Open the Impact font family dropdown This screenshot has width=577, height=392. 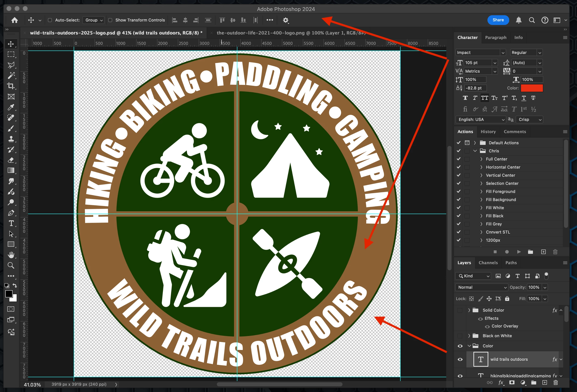503,53
